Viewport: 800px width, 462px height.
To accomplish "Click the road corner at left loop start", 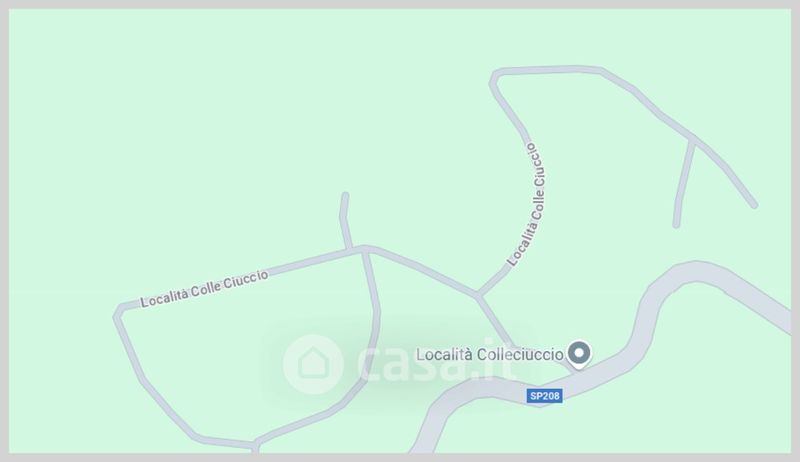I will click(118, 312).
